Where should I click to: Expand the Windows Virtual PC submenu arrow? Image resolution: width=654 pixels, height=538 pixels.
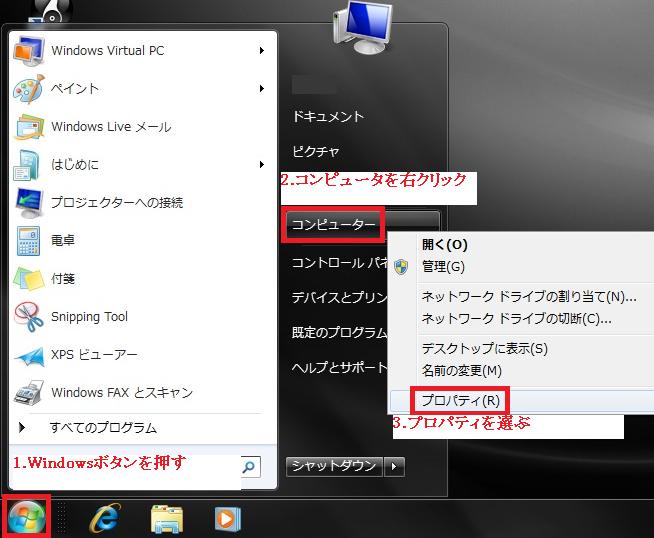[x=262, y=51]
